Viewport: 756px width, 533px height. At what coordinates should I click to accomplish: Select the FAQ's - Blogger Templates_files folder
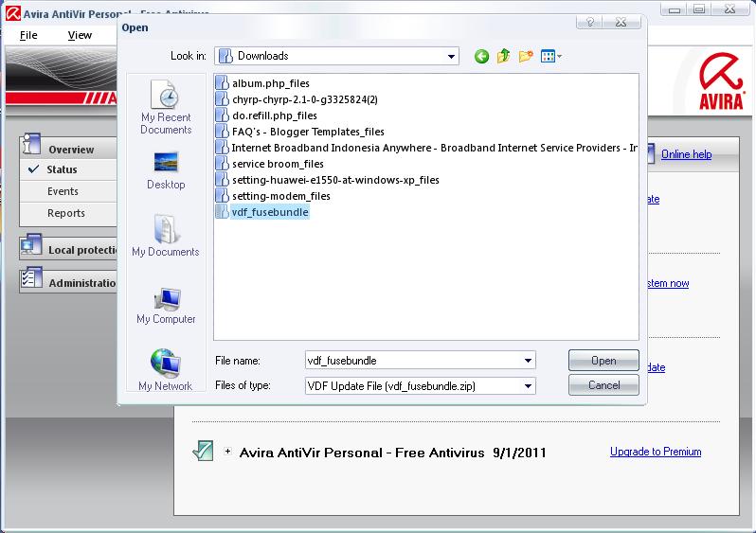click(308, 132)
